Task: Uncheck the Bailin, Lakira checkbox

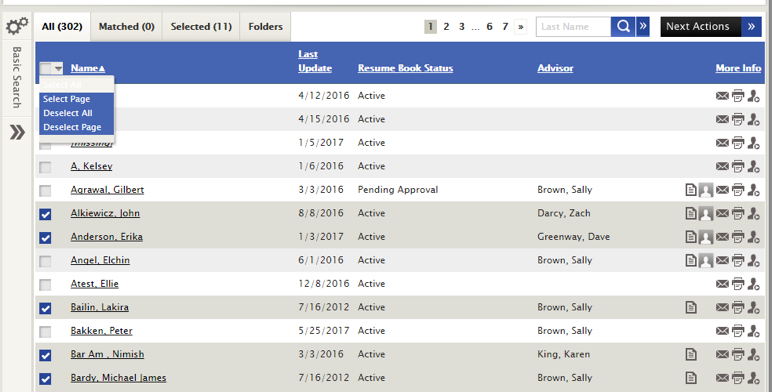Action: click(45, 308)
